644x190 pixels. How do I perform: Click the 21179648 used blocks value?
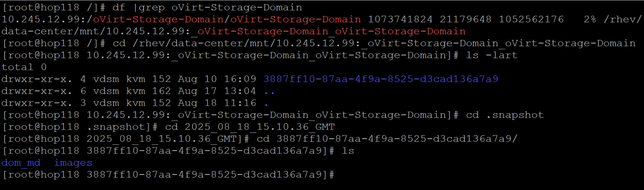click(x=465, y=19)
